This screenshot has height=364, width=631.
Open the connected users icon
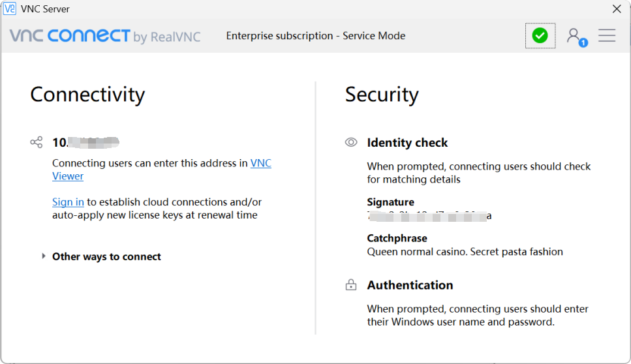pyautogui.click(x=575, y=36)
